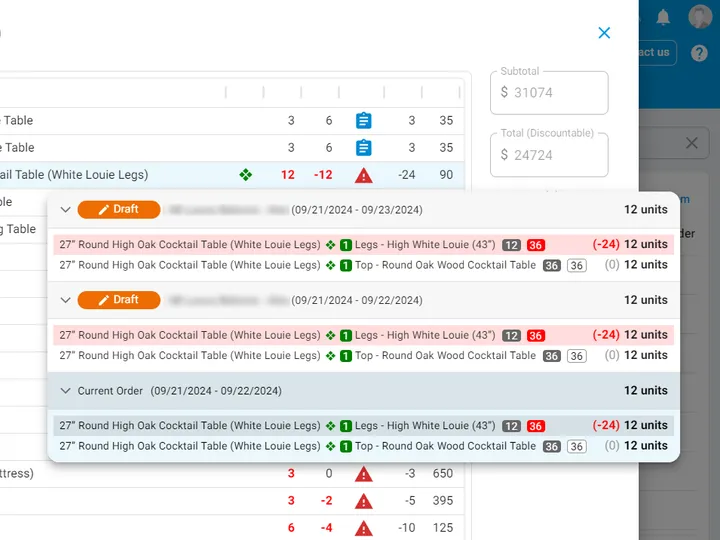Click the 90 value in White Louie Legs row
Viewport: 720px width, 540px height.
(x=446, y=174)
